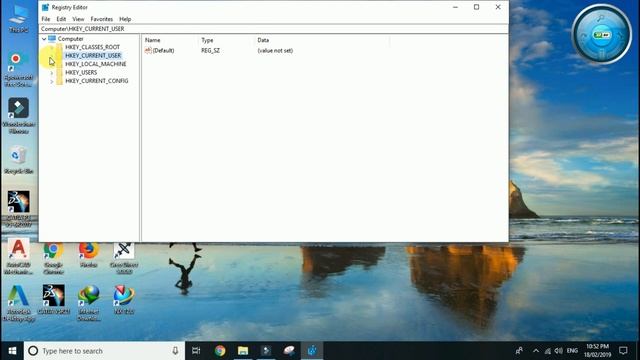Open the Edit menu
The height and width of the screenshot is (360, 640).
(x=61, y=19)
